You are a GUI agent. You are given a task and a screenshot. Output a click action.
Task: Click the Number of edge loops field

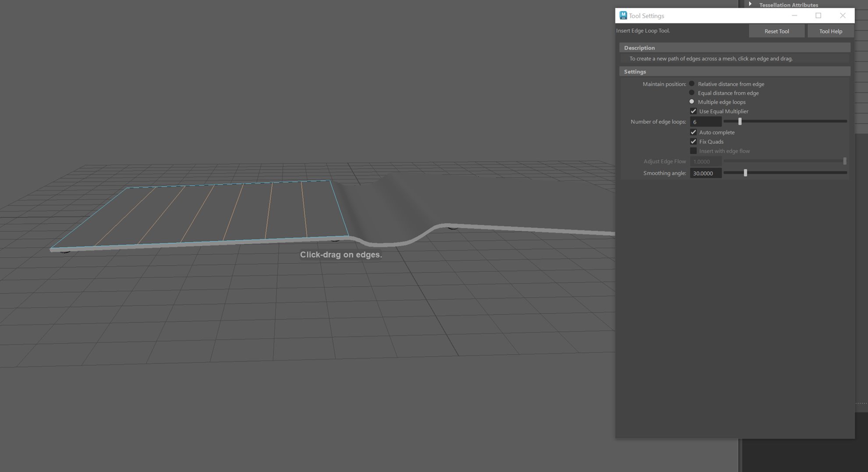pos(705,122)
